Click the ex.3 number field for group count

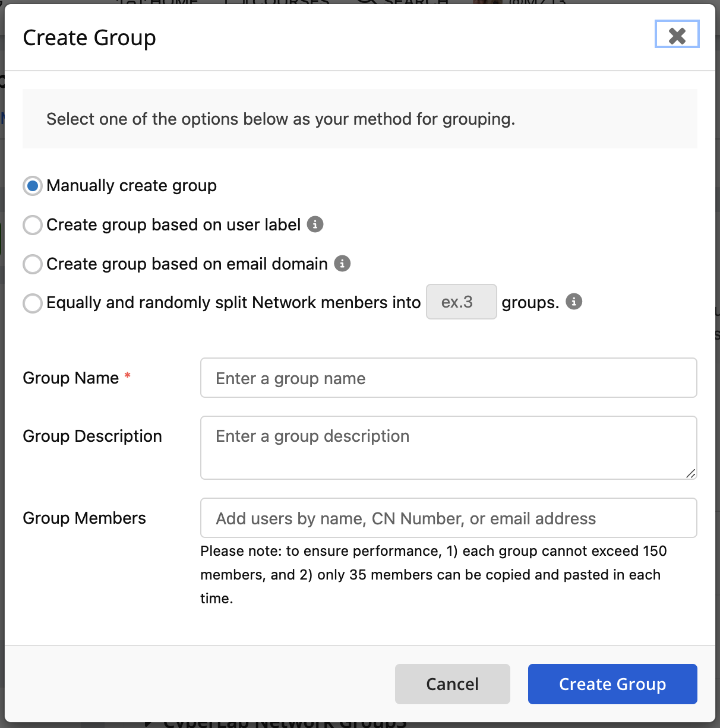461,302
